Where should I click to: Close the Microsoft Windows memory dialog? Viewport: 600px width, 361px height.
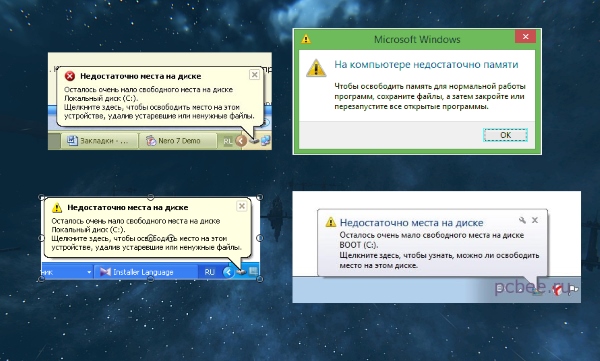click(x=525, y=37)
